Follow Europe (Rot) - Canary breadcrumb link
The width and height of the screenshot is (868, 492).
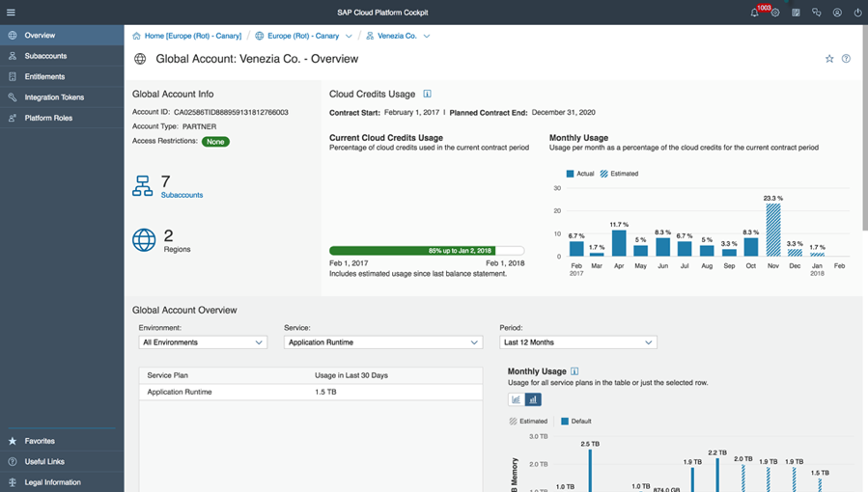pyautogui.click(x=303, y=36)
